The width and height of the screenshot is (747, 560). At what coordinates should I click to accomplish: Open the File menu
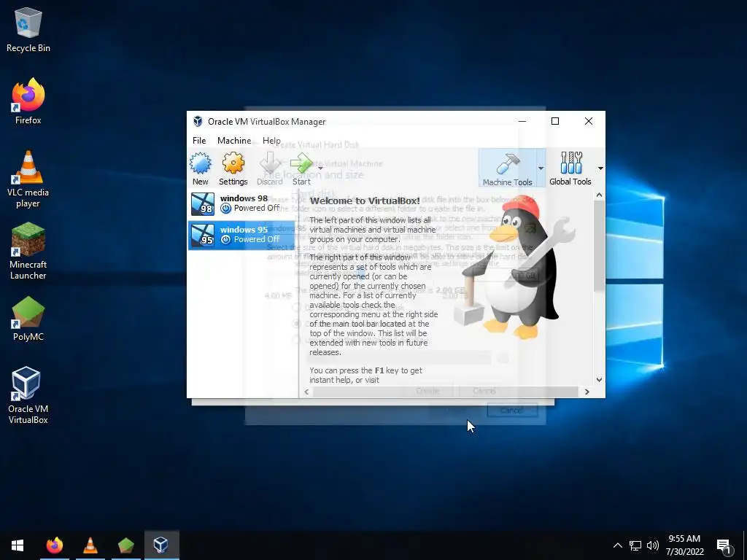coord(199,141)
